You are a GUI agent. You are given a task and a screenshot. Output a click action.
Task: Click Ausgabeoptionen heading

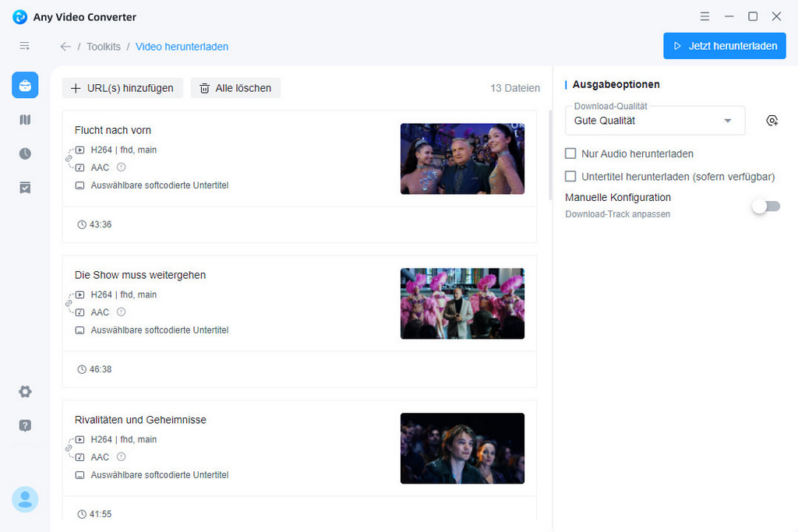tap(616, 84)
